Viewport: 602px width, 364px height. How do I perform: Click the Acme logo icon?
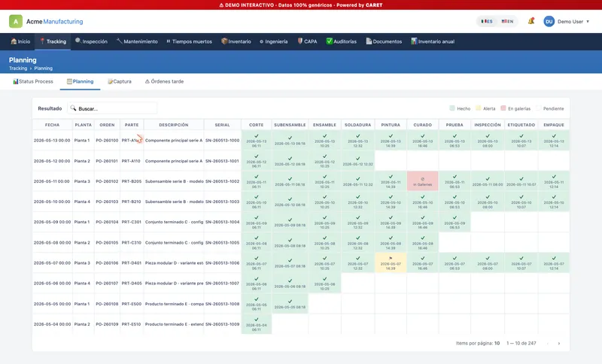(16, 22)
